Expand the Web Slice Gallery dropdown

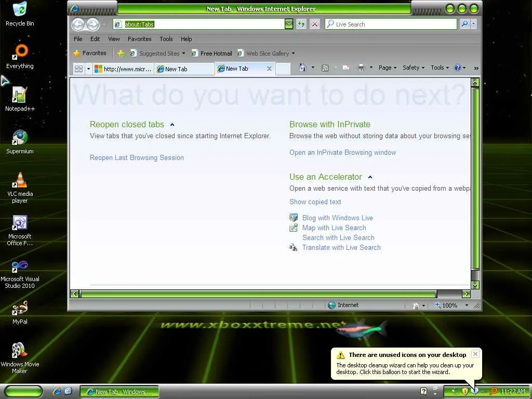[293, 54]
